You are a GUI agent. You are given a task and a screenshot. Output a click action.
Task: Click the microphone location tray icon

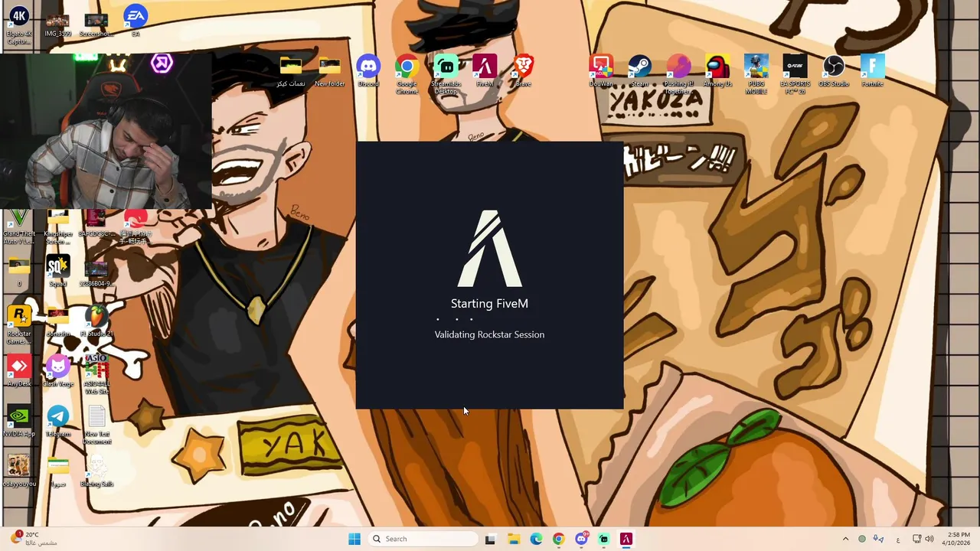tap(879, 539)
